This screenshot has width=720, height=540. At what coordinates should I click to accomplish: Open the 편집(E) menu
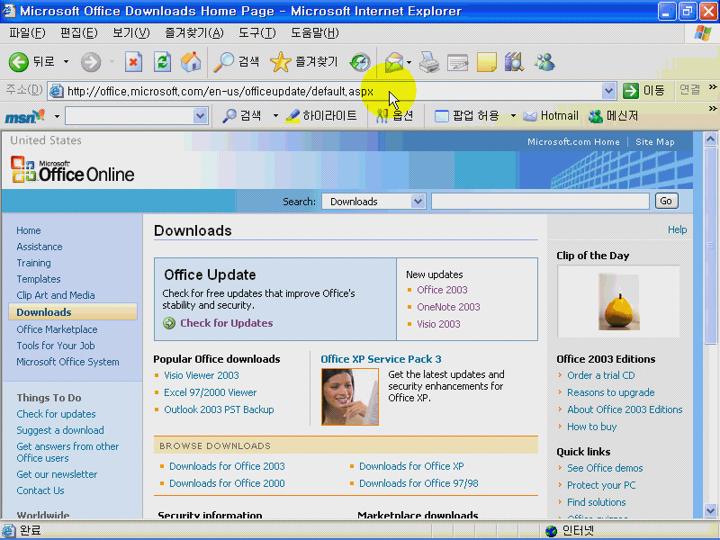tap(79, 33)
